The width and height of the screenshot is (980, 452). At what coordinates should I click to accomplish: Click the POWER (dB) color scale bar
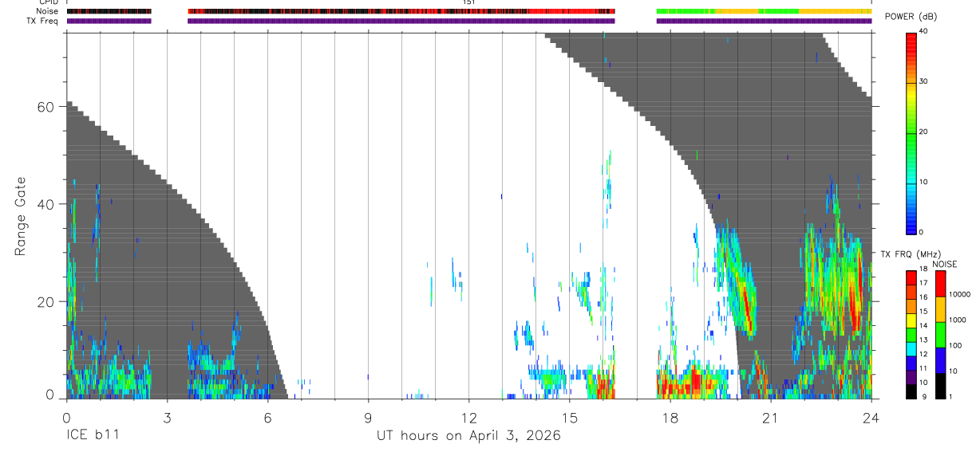click(911, 132)
